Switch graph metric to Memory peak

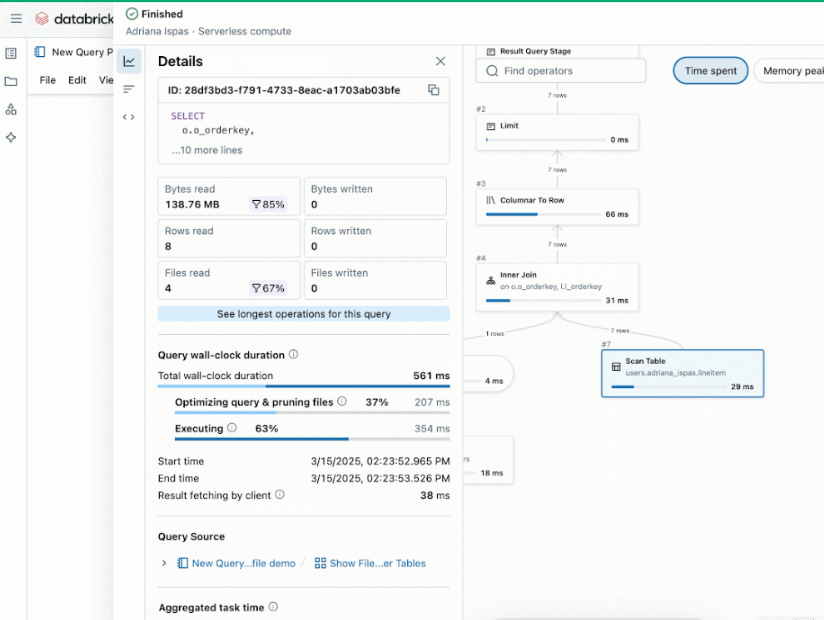pos(792,71)
